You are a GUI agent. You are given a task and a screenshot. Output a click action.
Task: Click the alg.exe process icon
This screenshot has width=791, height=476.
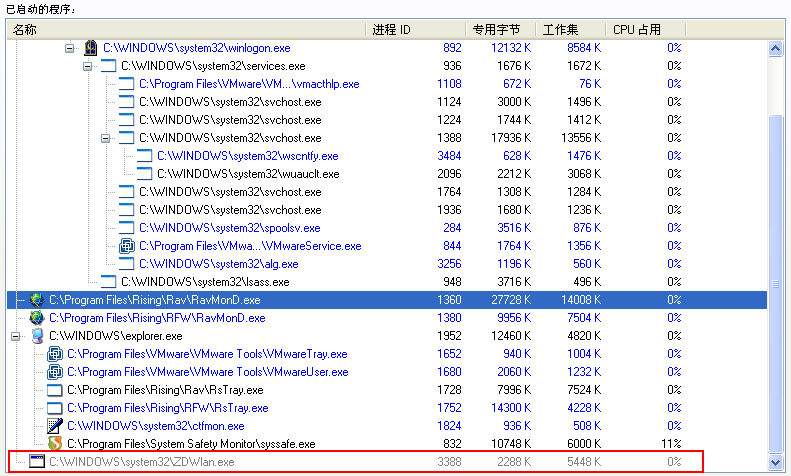(127, 264)
